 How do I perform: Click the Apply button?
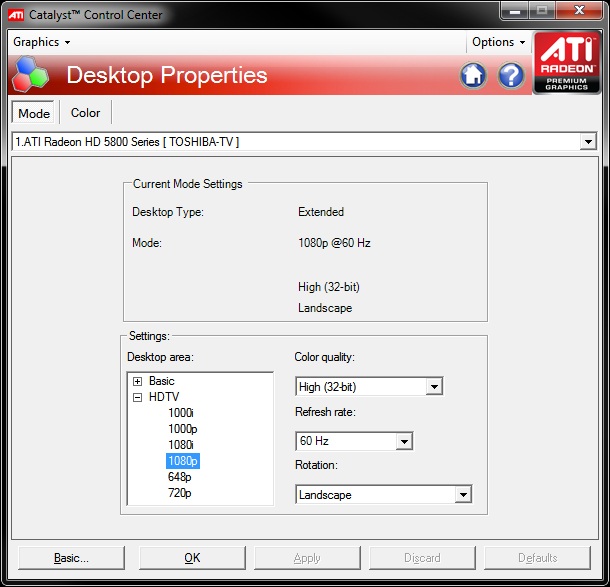click(x=307, y=558)
